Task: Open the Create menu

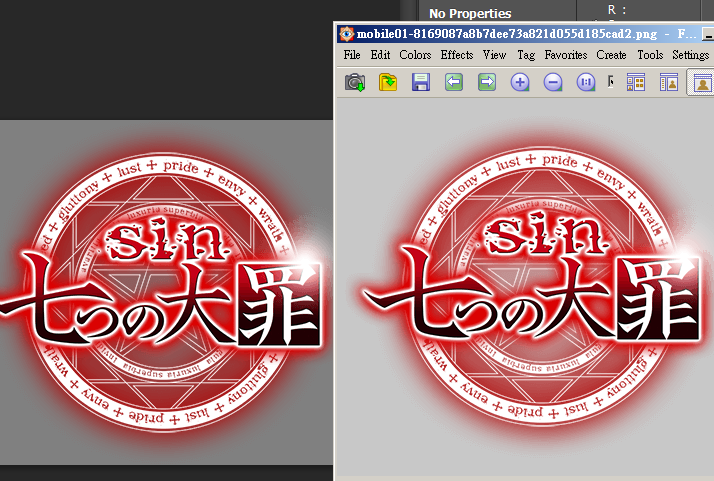Action: 612,55
